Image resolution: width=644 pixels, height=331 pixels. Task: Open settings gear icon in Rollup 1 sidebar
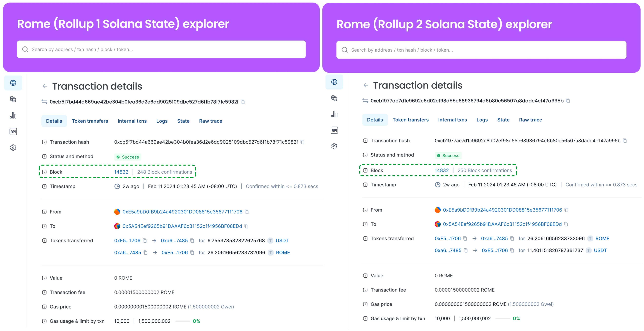(13, 148)
